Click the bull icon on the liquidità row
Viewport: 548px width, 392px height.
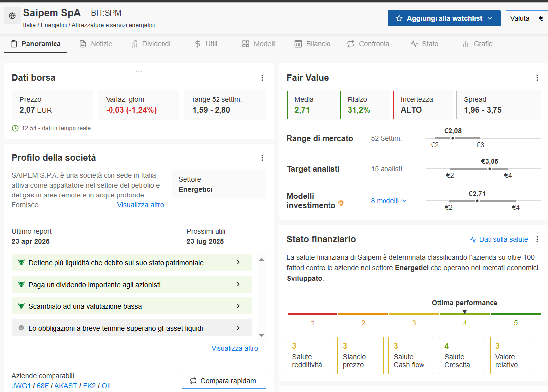(21, 262)
